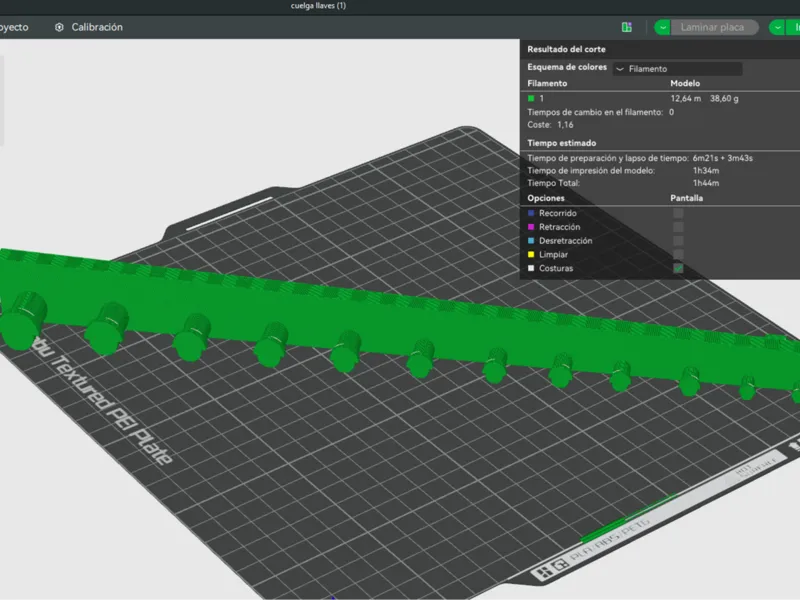Click the Tiempo de impresión del modelo value 1h34m

click(706, 170)
